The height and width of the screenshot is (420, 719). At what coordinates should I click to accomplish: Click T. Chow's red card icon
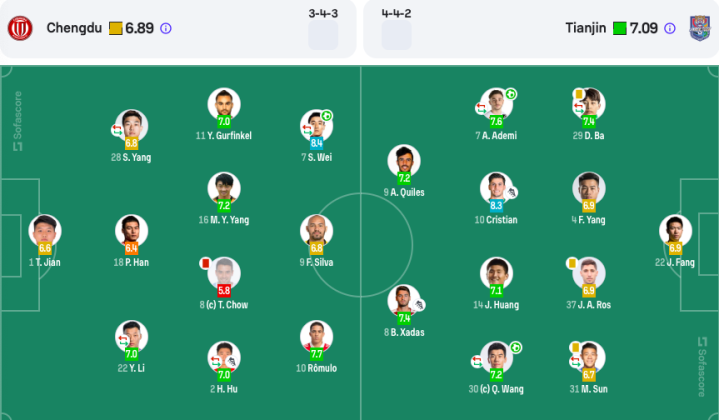pyautogui.click(x=205, y=263)
